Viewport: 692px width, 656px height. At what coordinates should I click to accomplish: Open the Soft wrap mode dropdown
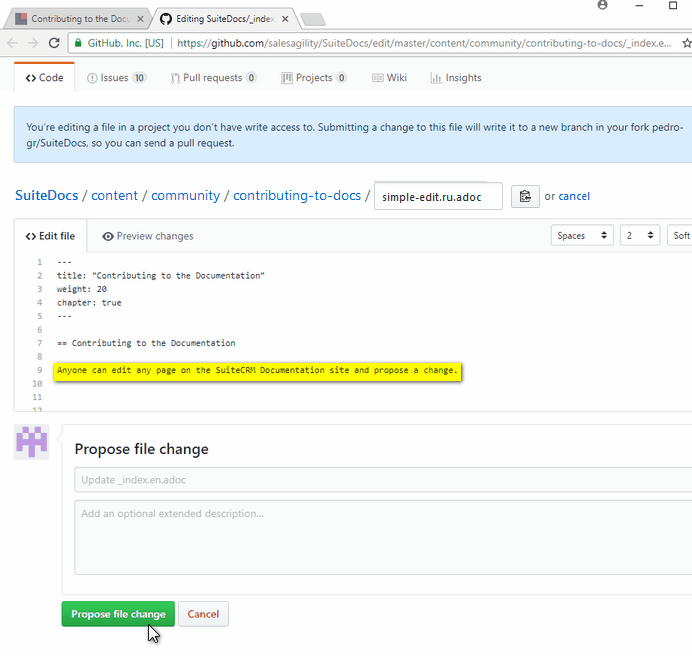pyautogui.click(x=680, y=235)
